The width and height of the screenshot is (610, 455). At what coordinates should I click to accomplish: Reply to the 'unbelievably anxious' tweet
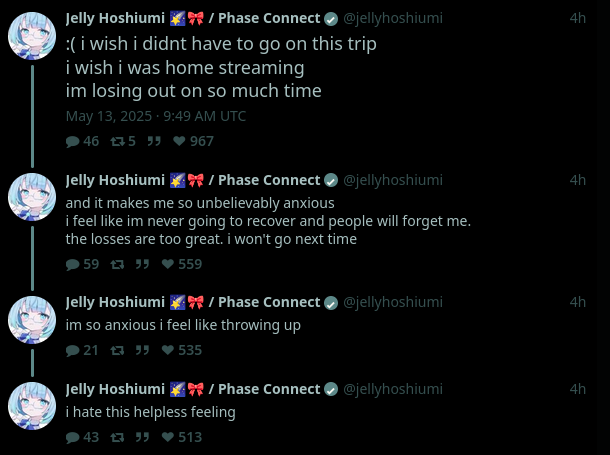[x=73, y=264]
